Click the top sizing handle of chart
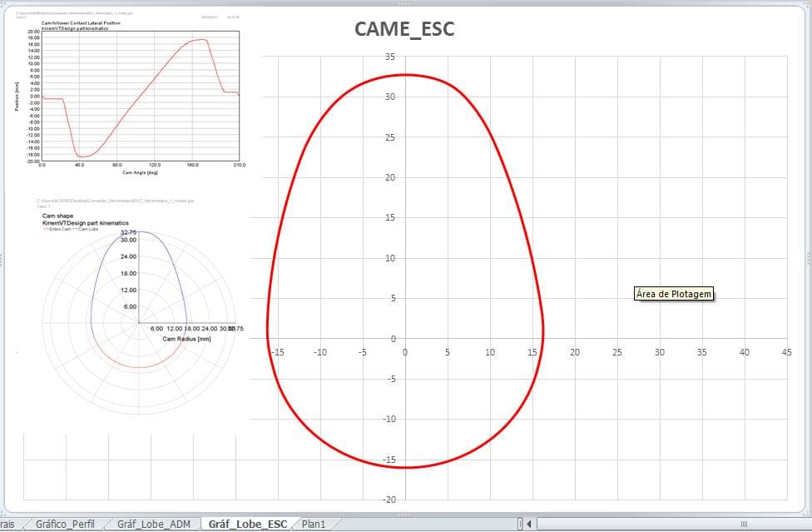 coord(404,3)
